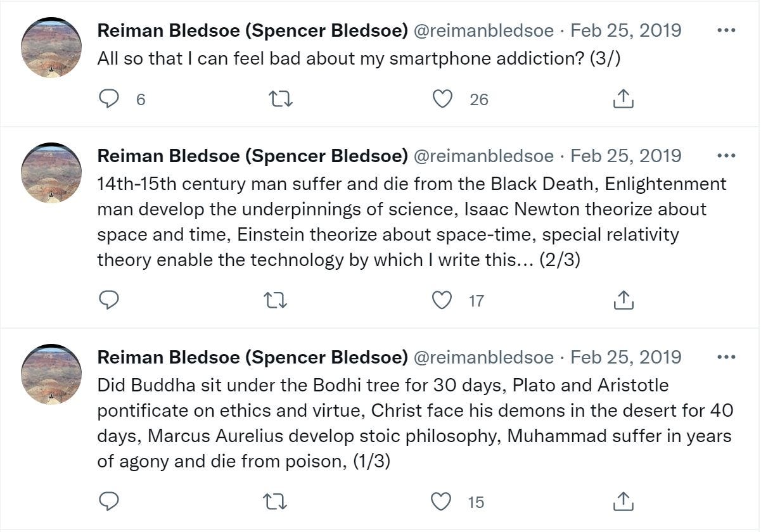Reply to the Black Death tweet (2/3)
This screenshot has width=761, height=532.
(110, 300)
